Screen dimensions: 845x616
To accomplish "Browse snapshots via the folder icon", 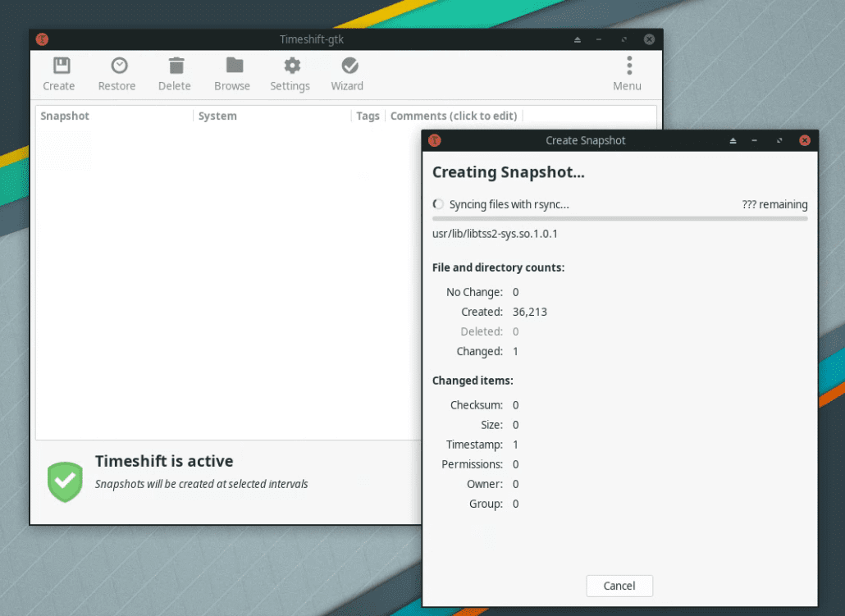I will pyautogui.click(x=235, y=66).
